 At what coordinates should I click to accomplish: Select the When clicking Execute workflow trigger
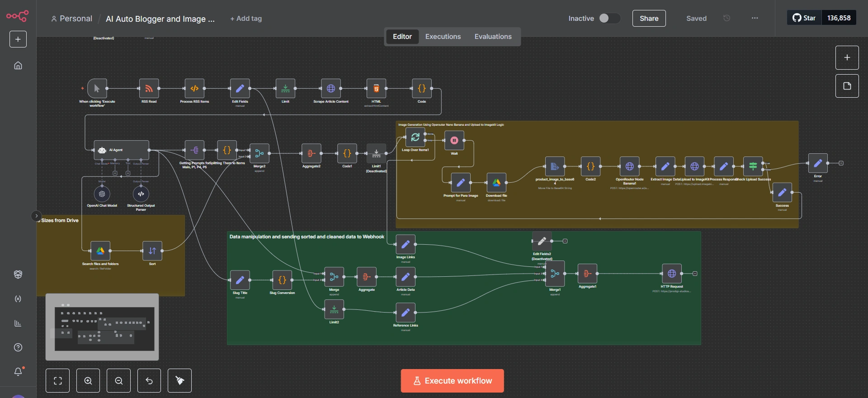click(x=97, y=89)
